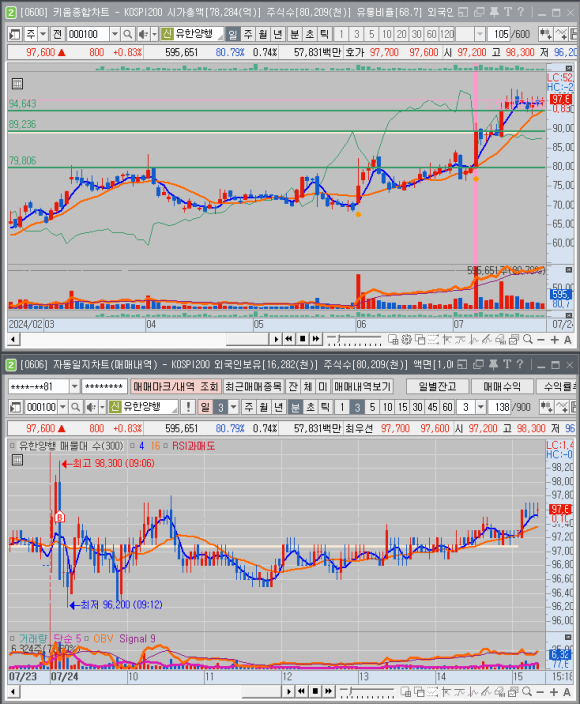This screenshot has height=704, width=580.
Task: Click 10 interval button in bottom toolbar
Action: 387,407
